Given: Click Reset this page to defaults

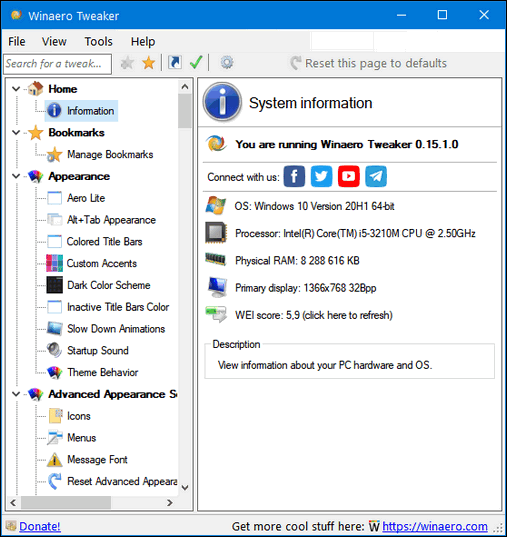Looking at the screenshot, I should point(368,63).
